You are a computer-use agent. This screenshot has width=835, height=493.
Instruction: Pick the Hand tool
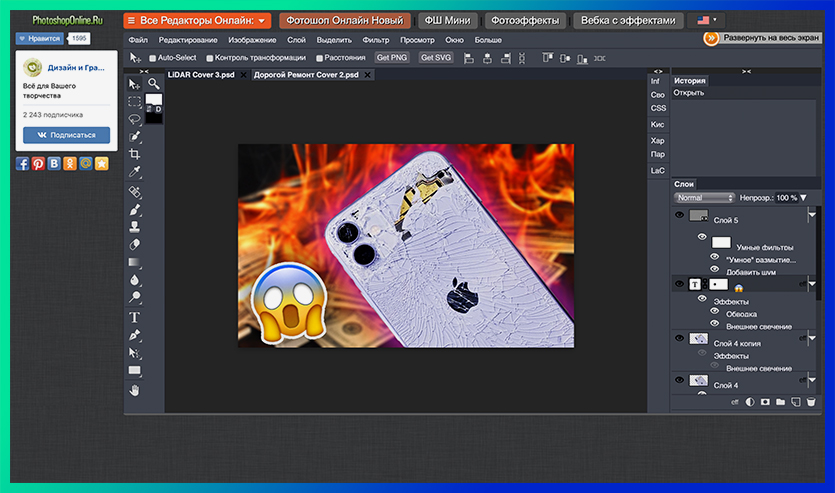[135, 388]
